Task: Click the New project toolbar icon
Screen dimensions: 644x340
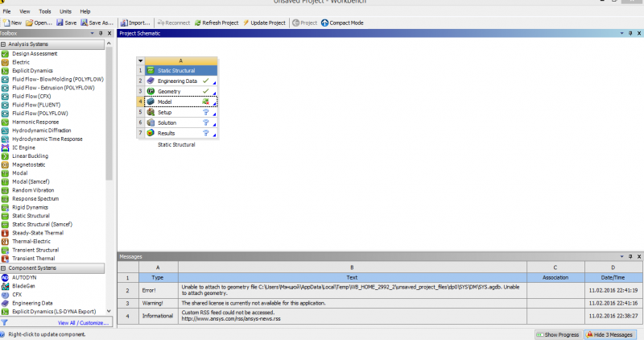Action: point(12,23)
